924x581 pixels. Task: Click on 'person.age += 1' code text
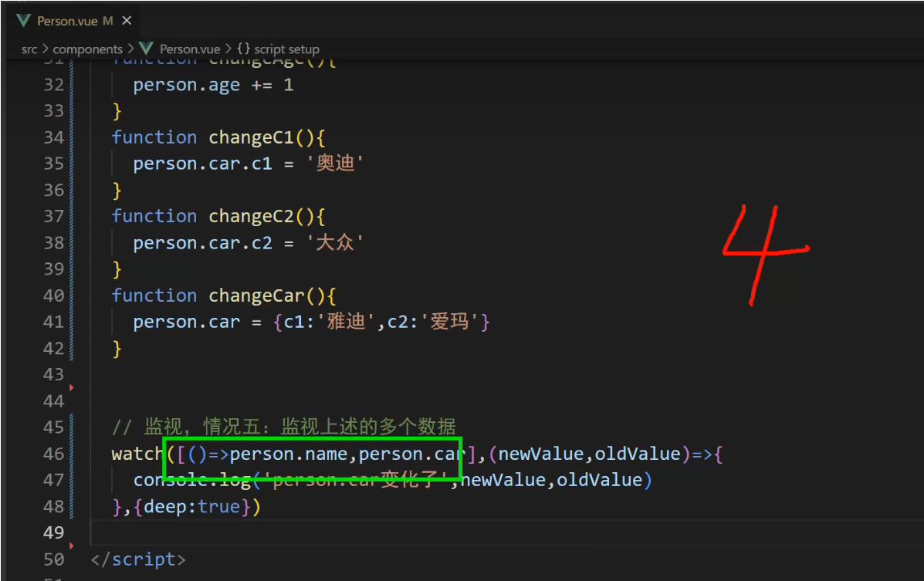[x=213, y=86]
